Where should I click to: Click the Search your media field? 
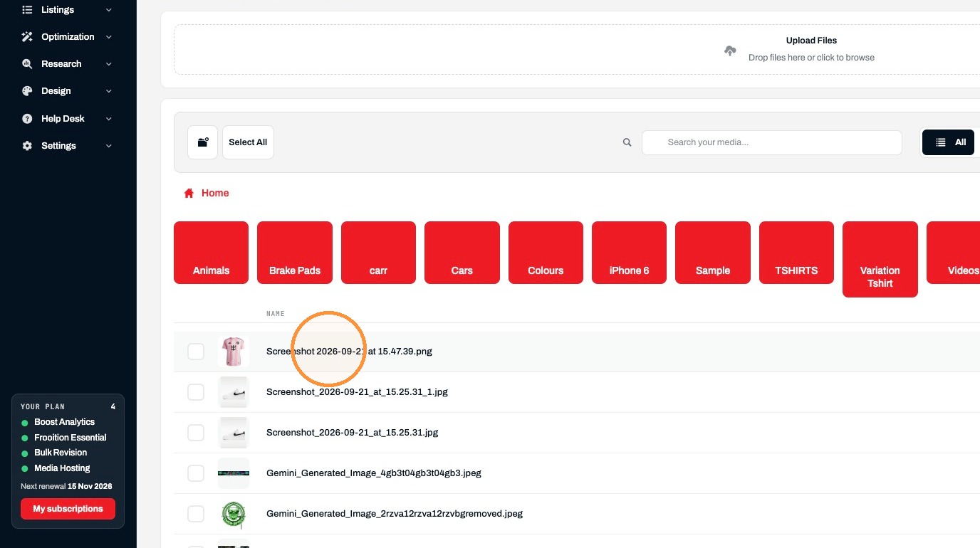coord(772,142)
